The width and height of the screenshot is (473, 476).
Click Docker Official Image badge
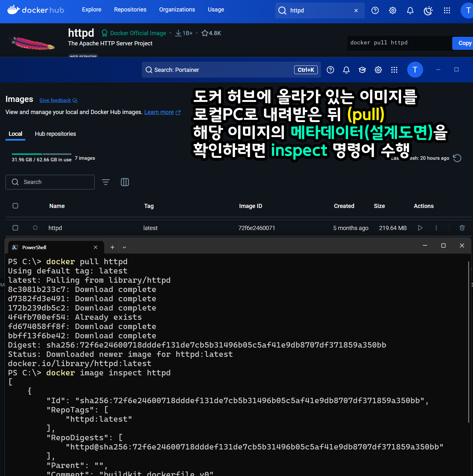point(134,33)
